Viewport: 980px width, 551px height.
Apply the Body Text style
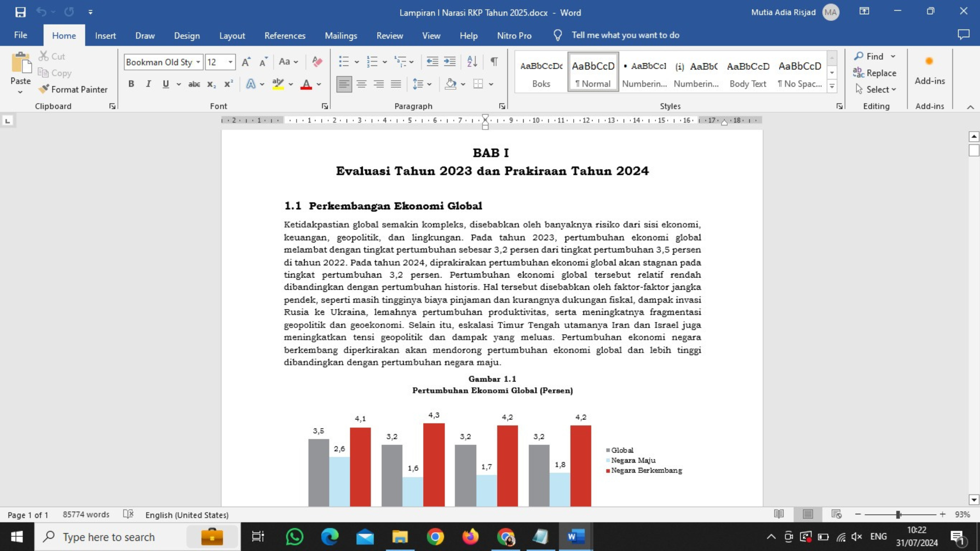[748, 72]
